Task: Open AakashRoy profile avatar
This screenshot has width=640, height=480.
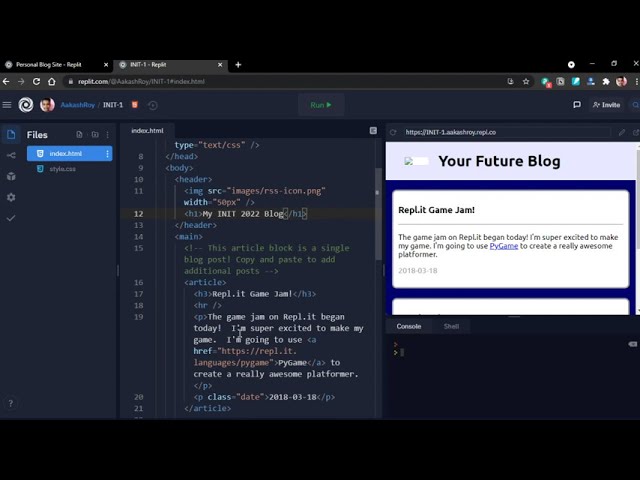Action: (x=47, y=105)
